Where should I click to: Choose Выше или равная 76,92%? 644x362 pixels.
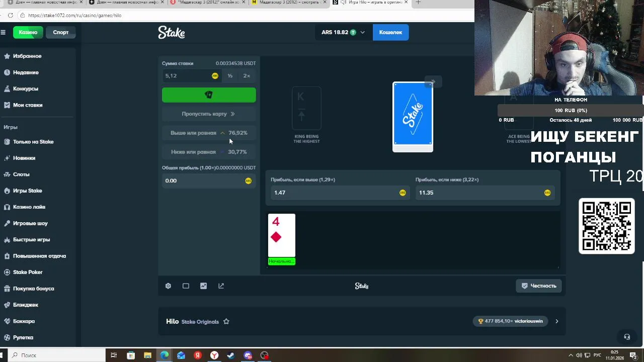[209, 133]
